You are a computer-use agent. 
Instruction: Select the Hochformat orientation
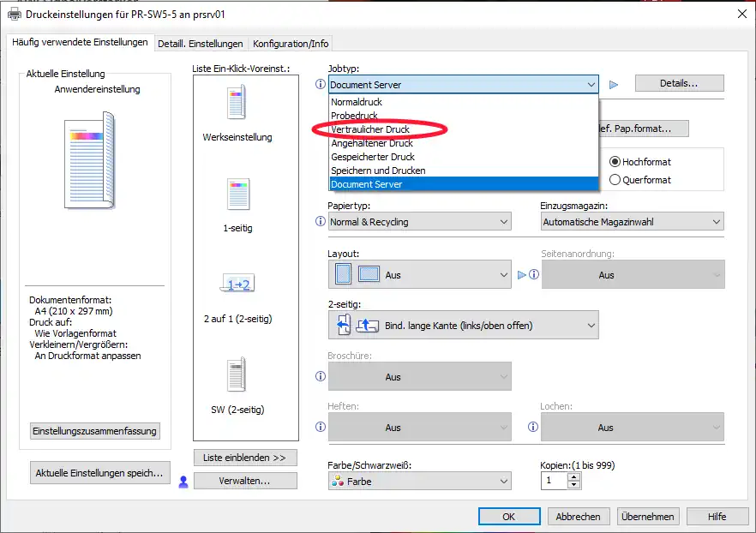615,162
